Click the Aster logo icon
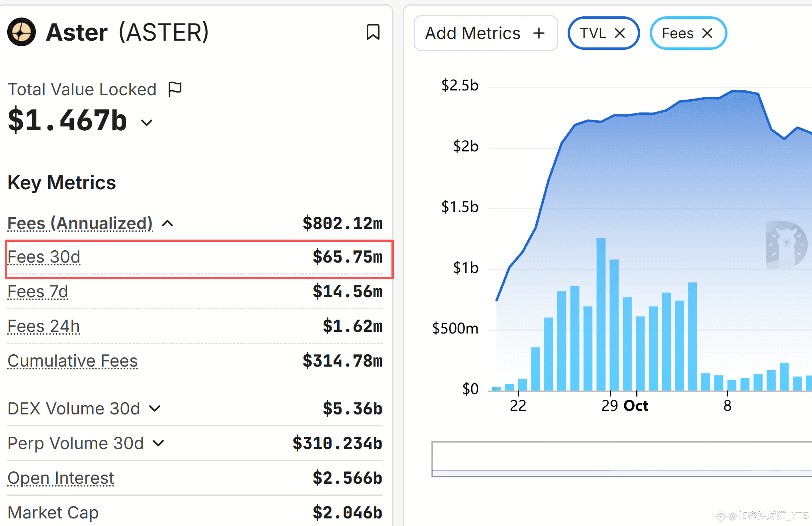The image size is (812, 526). (22, 32)
